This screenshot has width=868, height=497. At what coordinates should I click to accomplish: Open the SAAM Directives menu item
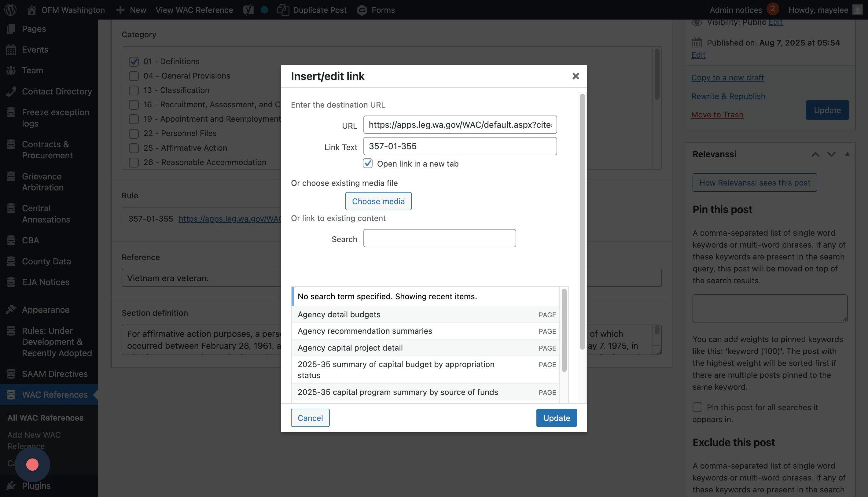tap(55, 374)
